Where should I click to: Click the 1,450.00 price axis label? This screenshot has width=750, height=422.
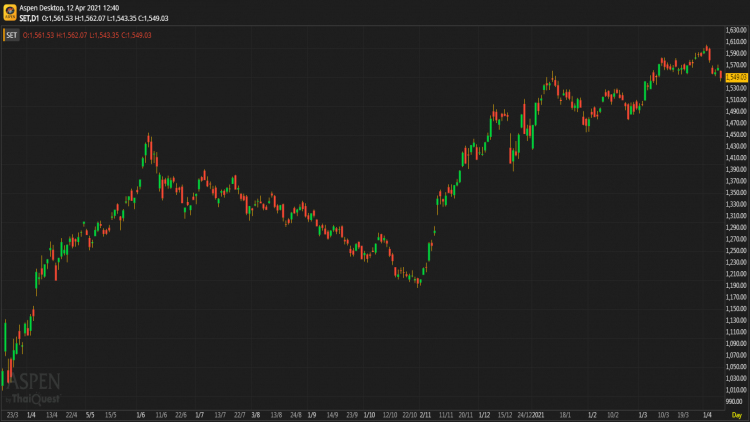click(x=736, y=134)
